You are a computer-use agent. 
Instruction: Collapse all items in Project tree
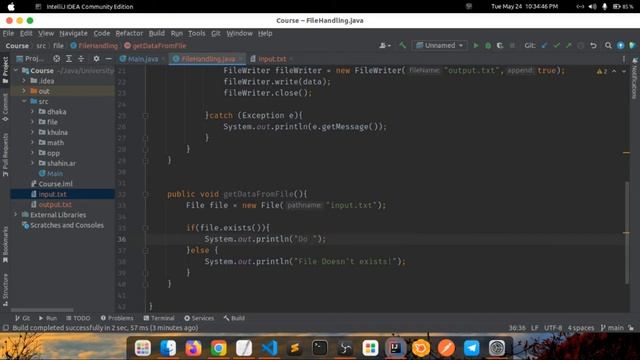click(x=81, y=59)
